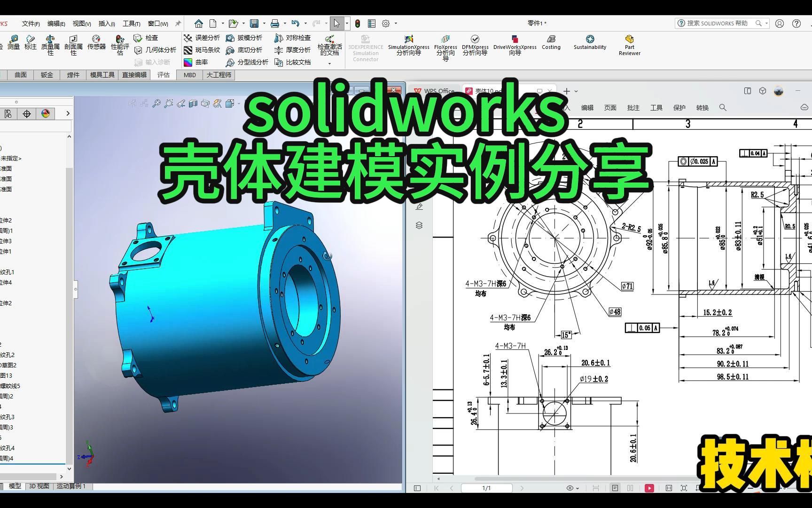Screen dimensions: 812x508
Task: Toggle WPS two-page view mode
Action: click(x=630, y=488)
